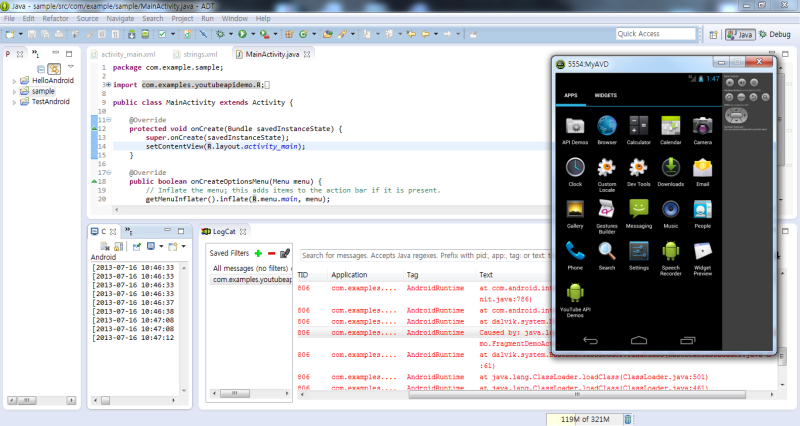Select com.examples.youtubeap saved filter

click(251, 280)
